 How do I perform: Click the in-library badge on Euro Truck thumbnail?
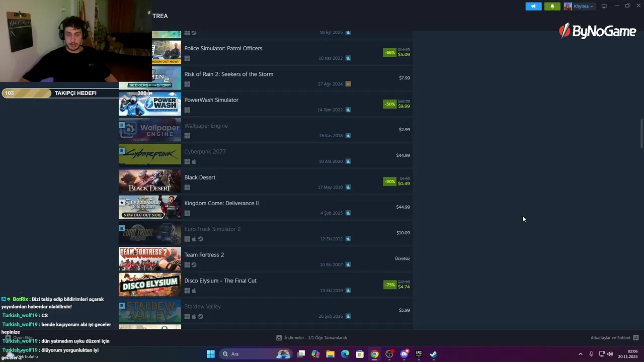tap(122, 228)
